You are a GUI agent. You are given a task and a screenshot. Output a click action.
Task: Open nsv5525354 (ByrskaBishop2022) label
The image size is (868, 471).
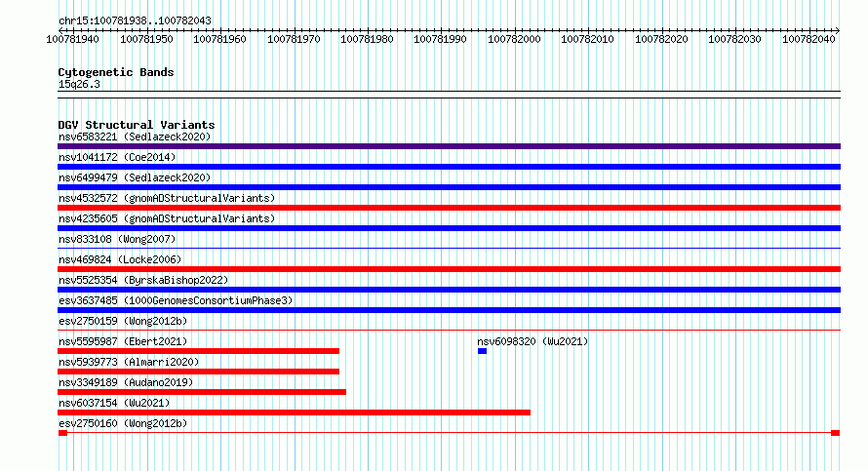tap(143, 280)
